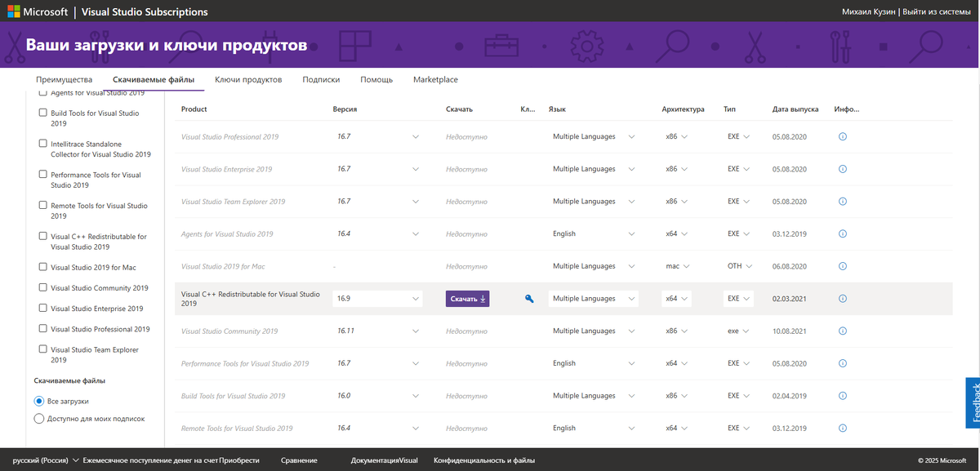980x471 pixels.
Task: Open info icon for Visual Studio Team Explorer row
Action: point(843,202)
